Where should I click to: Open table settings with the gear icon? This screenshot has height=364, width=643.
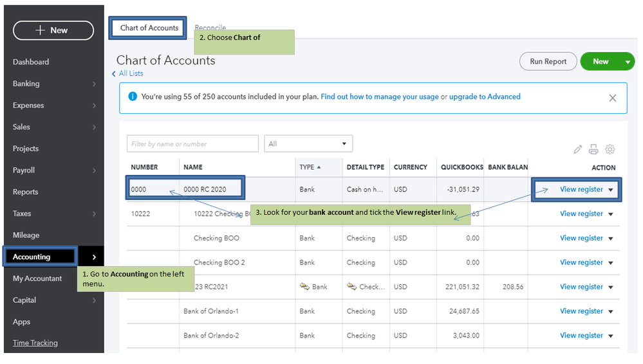pyautogui.click(x=610, y=149)
